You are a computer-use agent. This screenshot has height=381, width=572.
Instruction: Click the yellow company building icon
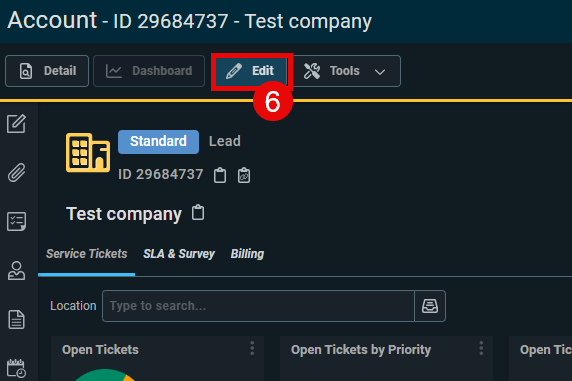click(x=88, y=153)
